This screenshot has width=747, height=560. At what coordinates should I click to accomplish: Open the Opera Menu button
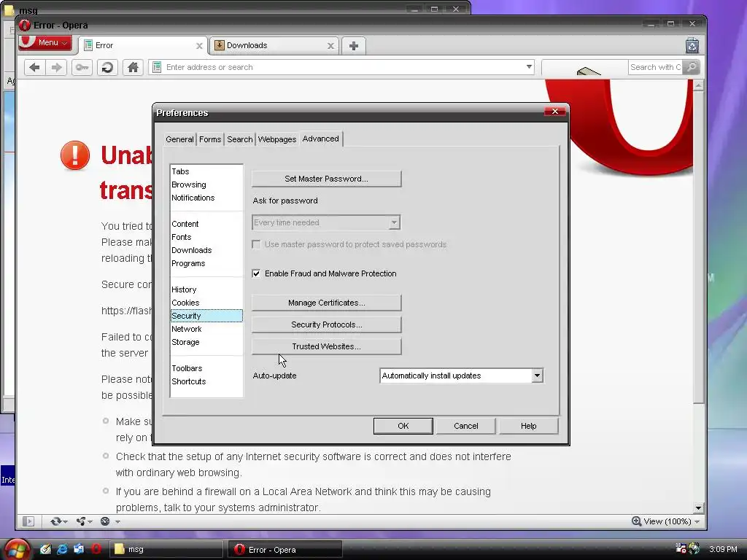coord(46,43)
